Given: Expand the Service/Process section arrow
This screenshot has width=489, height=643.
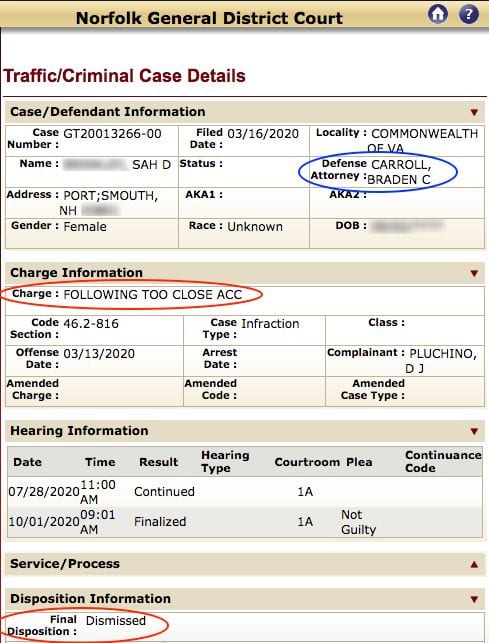Looking at the screenshot, I should pos(474,565).
